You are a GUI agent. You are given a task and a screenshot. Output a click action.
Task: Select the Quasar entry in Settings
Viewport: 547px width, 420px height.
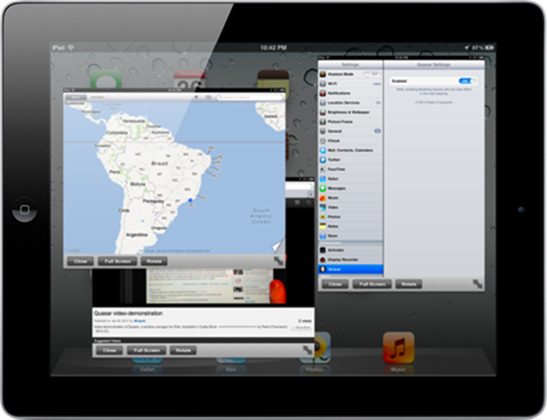(x=351, y=269)
